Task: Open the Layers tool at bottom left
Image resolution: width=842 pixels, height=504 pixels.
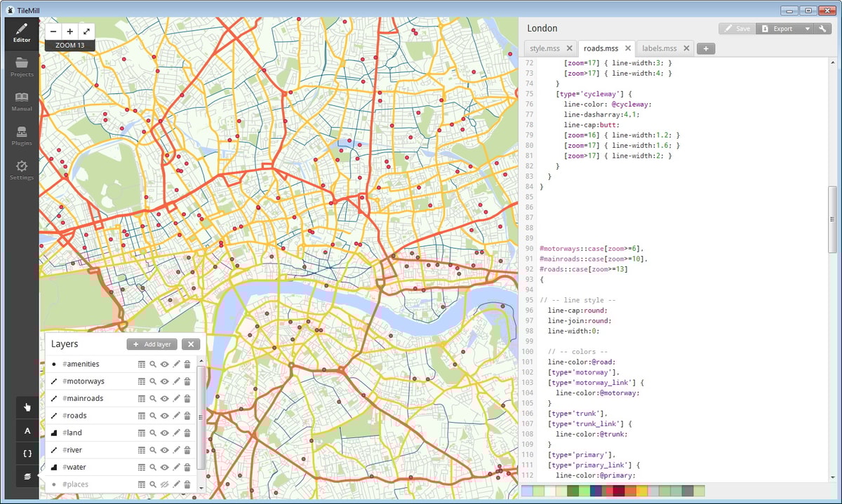Action: (x=27, y=476)
